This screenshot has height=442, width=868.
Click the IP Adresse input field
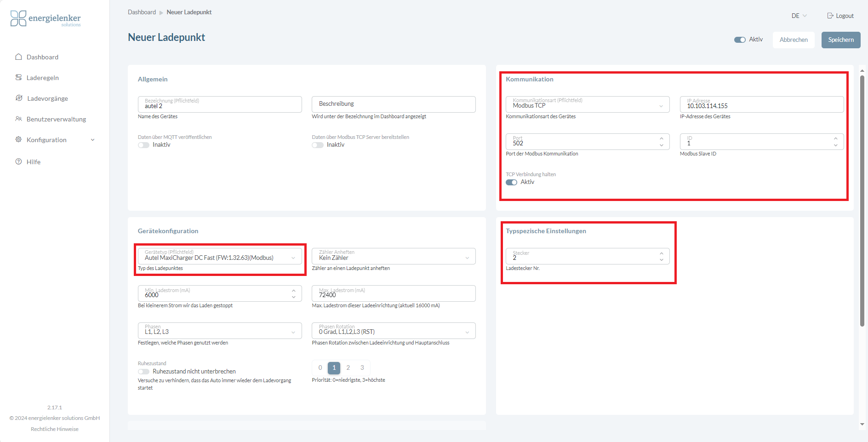761,105
